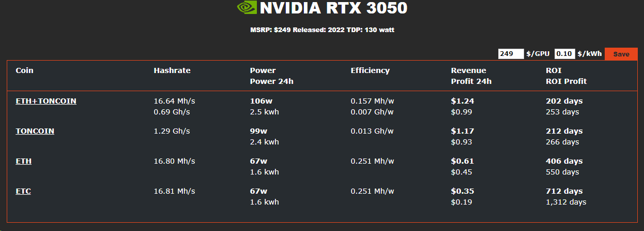Click the NVIDIA logo icon
644x231 pixels.
[x=247, y=7]
